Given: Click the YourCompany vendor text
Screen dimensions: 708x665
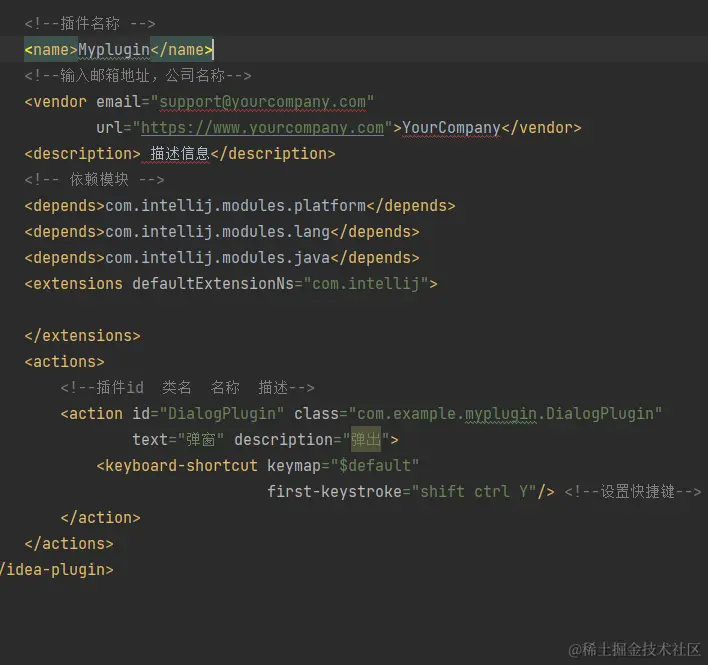Looking at the screenshot, I should (x=451, y=128).
